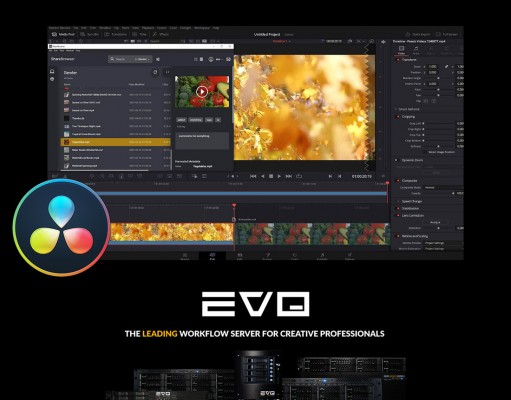Viewport: 511px width, 400px height.
Task: Collapse the ShareBrowser preview pane
Action: [168, 72]
